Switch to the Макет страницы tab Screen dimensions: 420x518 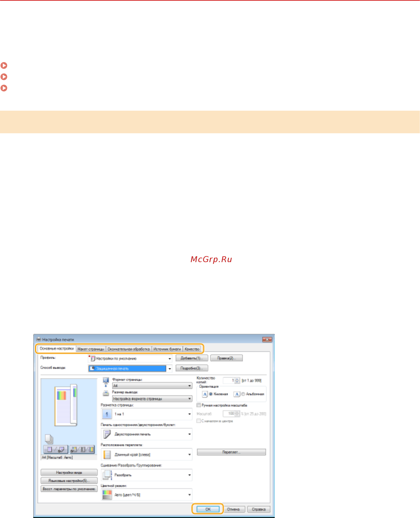click(x=91, y=349)
